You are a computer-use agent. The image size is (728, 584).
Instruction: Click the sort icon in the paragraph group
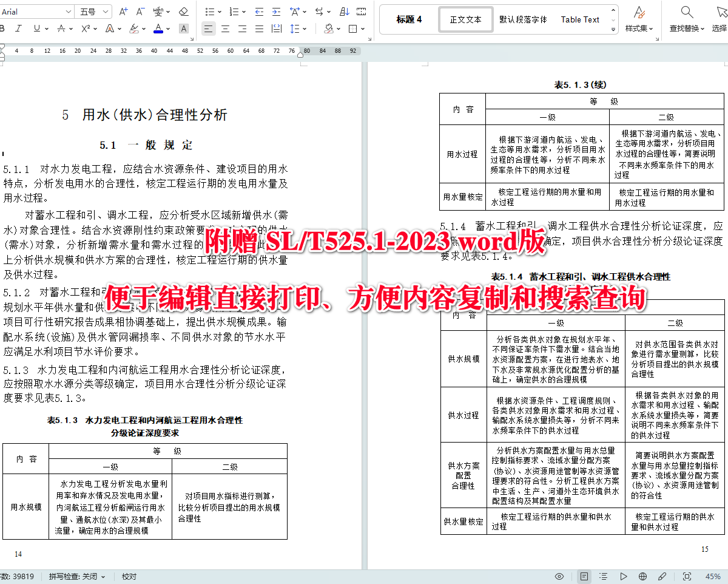click(x=345, y=10)
